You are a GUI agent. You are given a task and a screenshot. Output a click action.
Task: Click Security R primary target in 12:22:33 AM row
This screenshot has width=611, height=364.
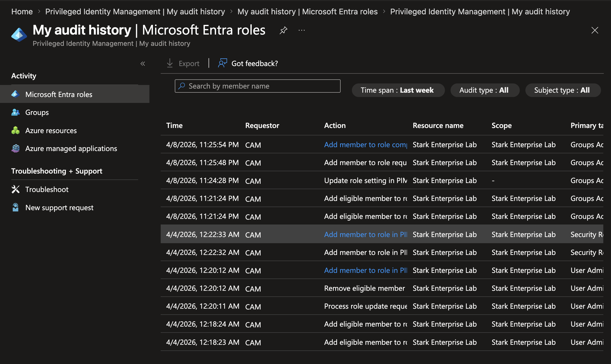coord(587,234)
